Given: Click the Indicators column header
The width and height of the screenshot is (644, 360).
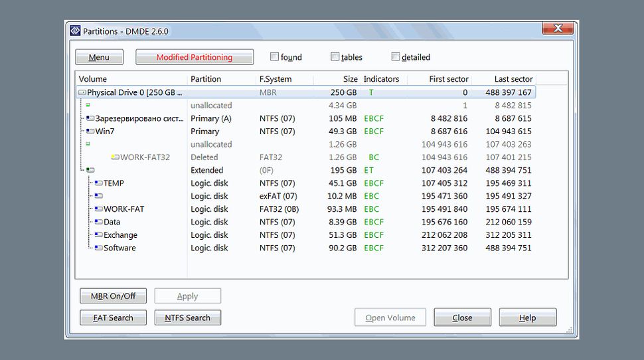Looking at the screenshot, I should pyautogui.click(x=384, y=79).
